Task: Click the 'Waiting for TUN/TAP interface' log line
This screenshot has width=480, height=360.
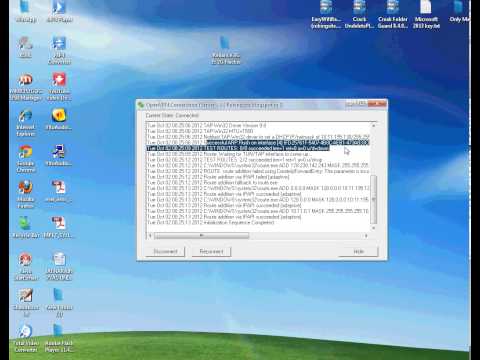Action: click(x=229, y=154)
